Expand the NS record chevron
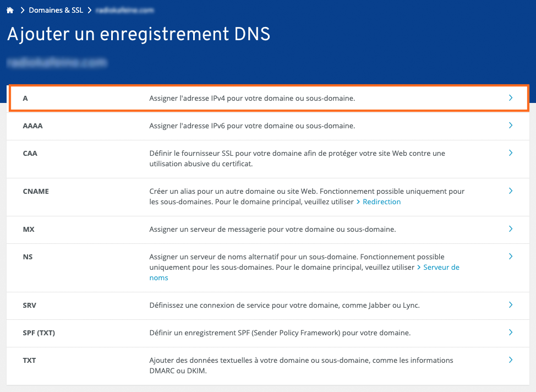The width and height of the screenshot is (536, 392). point(511,257)
